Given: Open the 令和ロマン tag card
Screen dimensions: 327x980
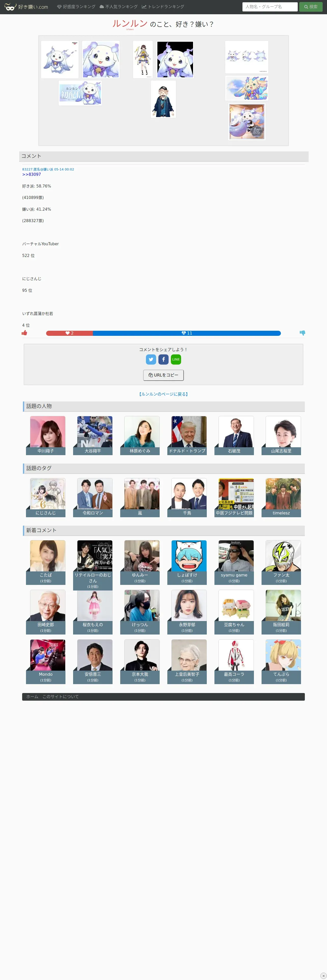Looking at the screenshot, I should [x=93, y=498].
